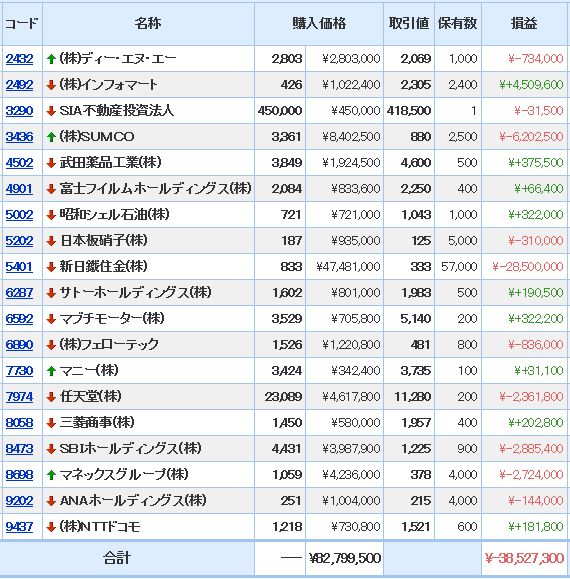This screenshot has height=579, width=570.
Task: Click red down arrow beside 新日鐵住金
Action: tap(51, 267)
